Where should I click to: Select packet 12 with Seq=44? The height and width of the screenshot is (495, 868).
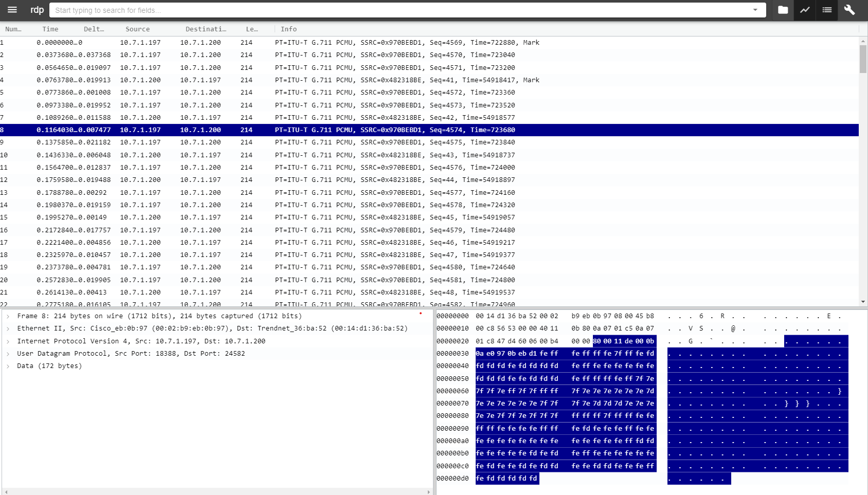(x=429, y=180)
